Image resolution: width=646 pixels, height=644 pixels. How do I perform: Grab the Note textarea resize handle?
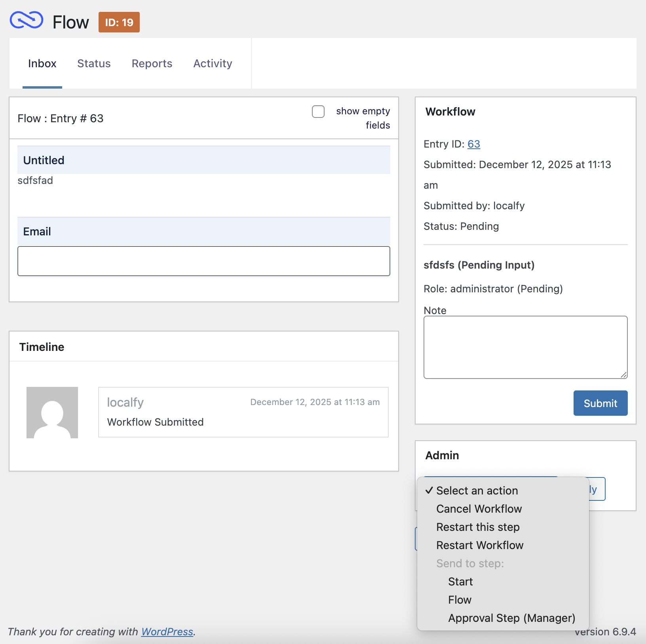(623, 375)
